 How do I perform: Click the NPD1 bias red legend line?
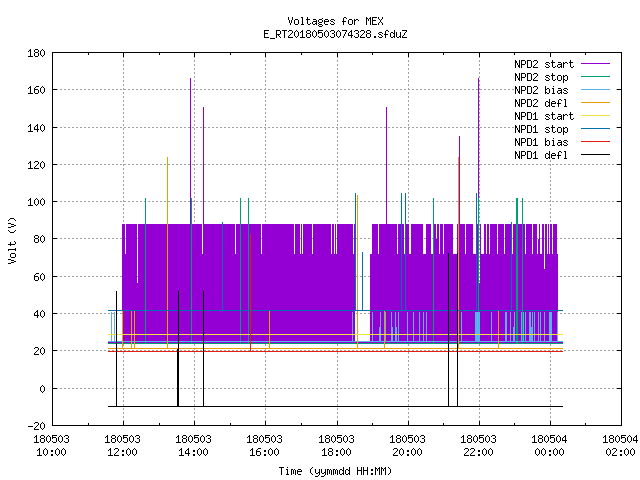pos(595,142)
